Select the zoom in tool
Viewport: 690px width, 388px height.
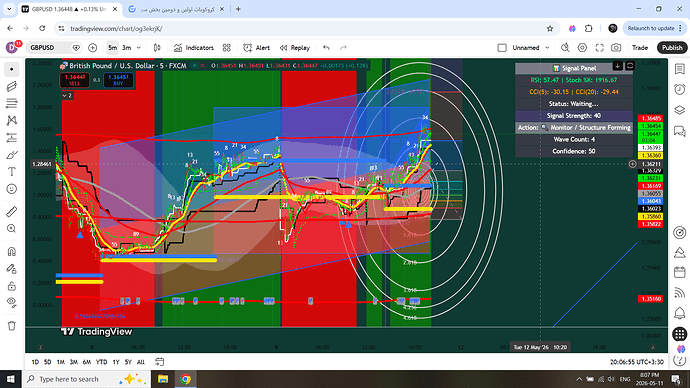pyautogui.click(x=12, y=229)
